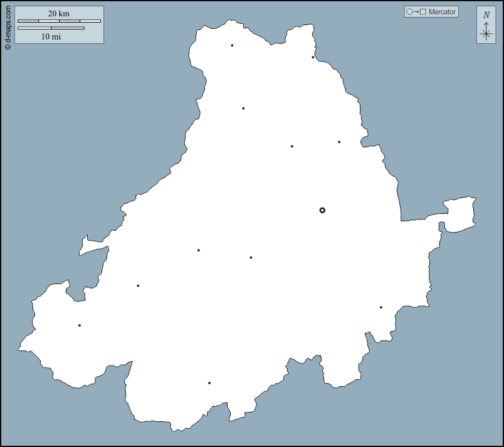This screenshot has width=504, height=447.
Task: Select the ring-shaped capital city marker
Action: 322,210
